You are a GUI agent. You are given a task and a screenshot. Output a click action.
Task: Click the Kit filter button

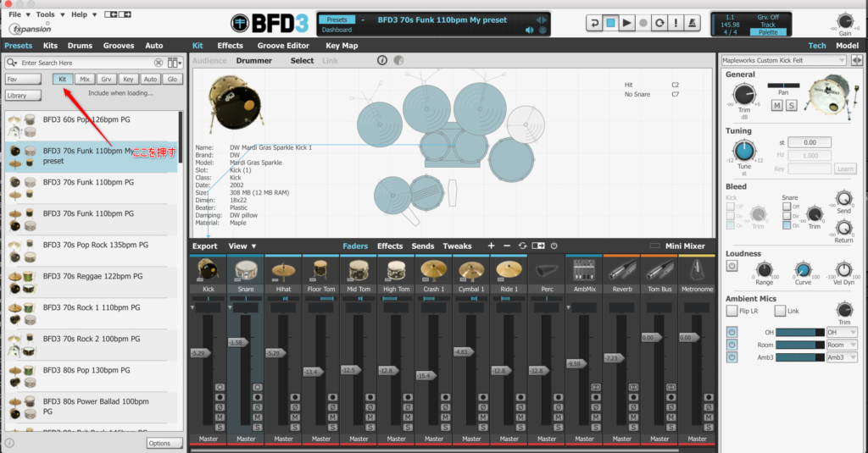point(62,79)
